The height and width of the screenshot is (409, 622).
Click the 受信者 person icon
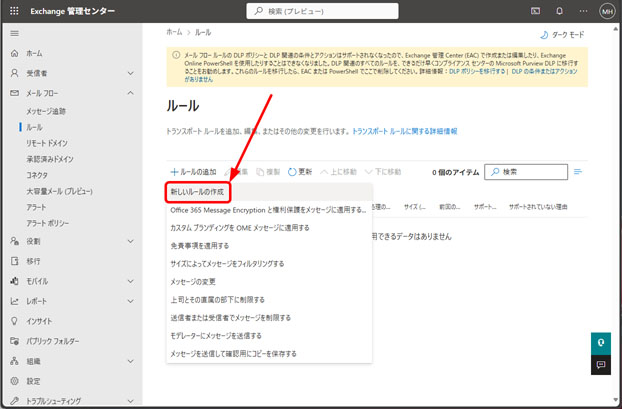click(x=14, y=73)
